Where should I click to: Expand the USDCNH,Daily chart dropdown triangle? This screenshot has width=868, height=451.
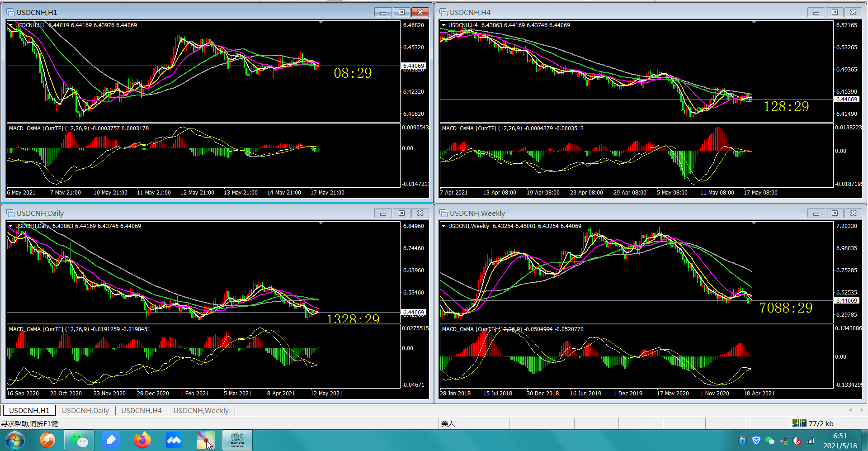pyautogui.click(x=10, y=226)
